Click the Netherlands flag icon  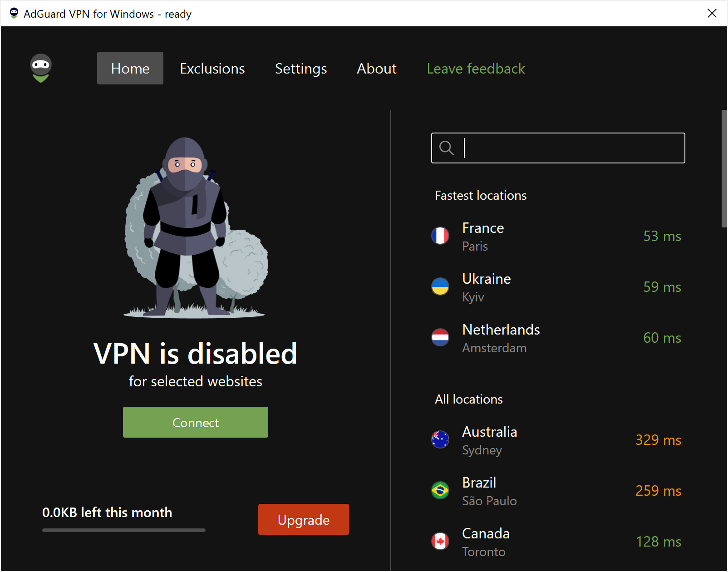click(440, 338)
